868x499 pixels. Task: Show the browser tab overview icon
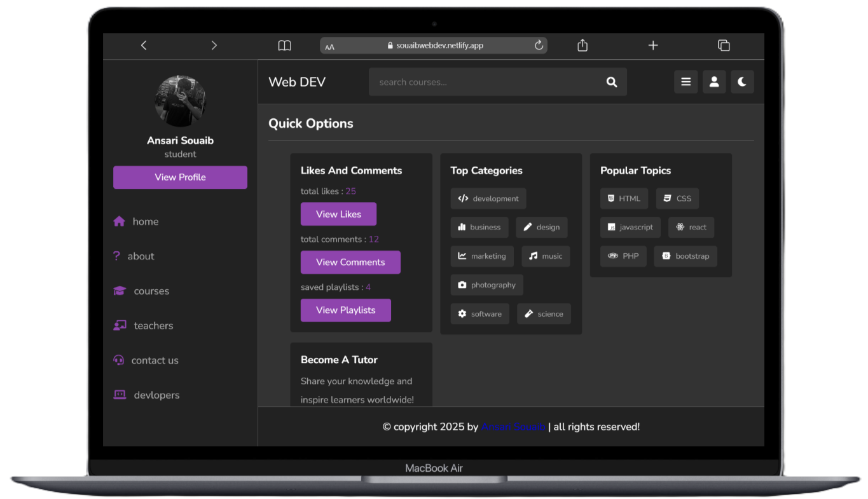pos(724,45)
